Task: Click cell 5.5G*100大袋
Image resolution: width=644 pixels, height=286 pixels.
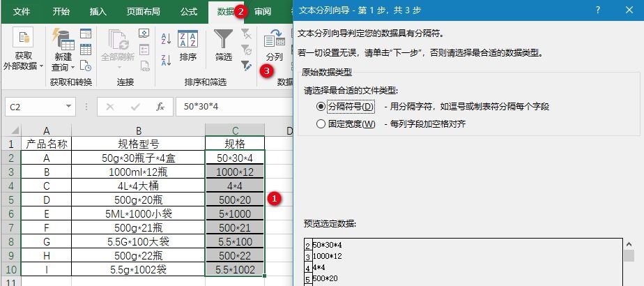Action: tap(139, 241)
